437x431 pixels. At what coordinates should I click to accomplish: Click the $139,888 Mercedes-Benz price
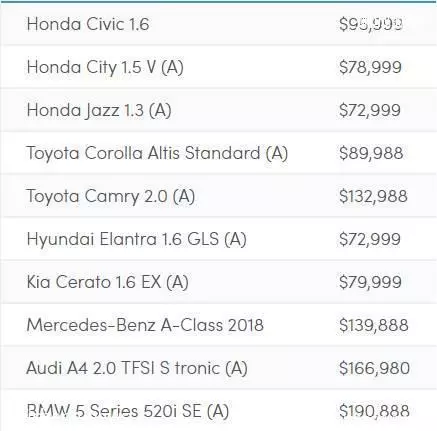[374, 325]
